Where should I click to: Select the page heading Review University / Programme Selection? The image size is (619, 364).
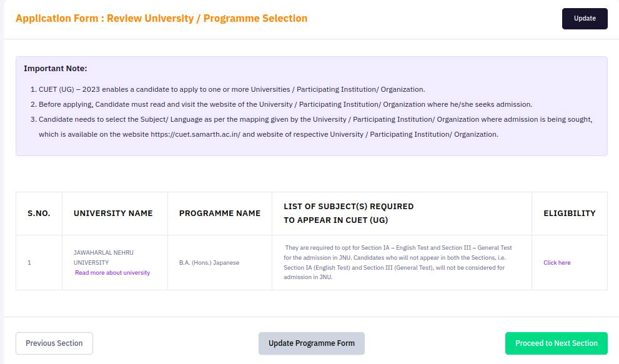coord(161,18)
